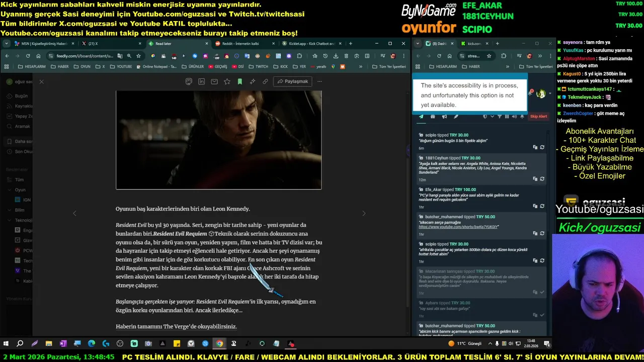Open IGN feed in Feedly sidebar
This screenshot has width=644, height=362.
(x=23, y=200)
